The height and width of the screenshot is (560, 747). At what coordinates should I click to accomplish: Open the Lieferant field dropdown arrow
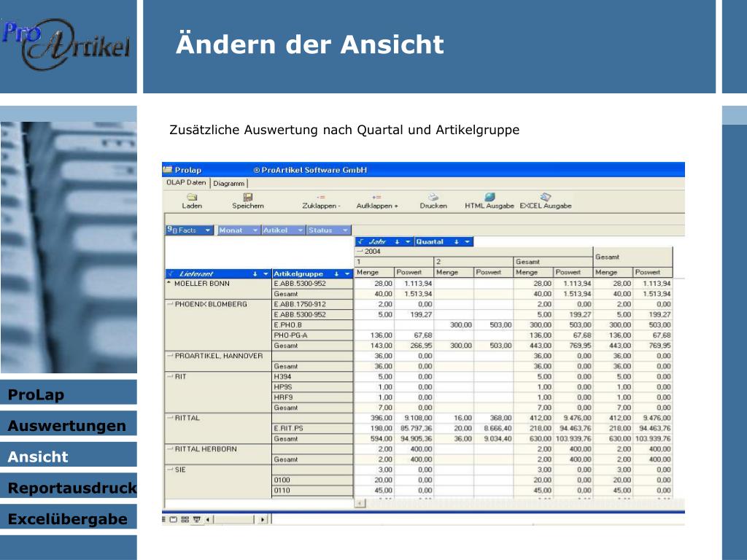click(266, 274)
